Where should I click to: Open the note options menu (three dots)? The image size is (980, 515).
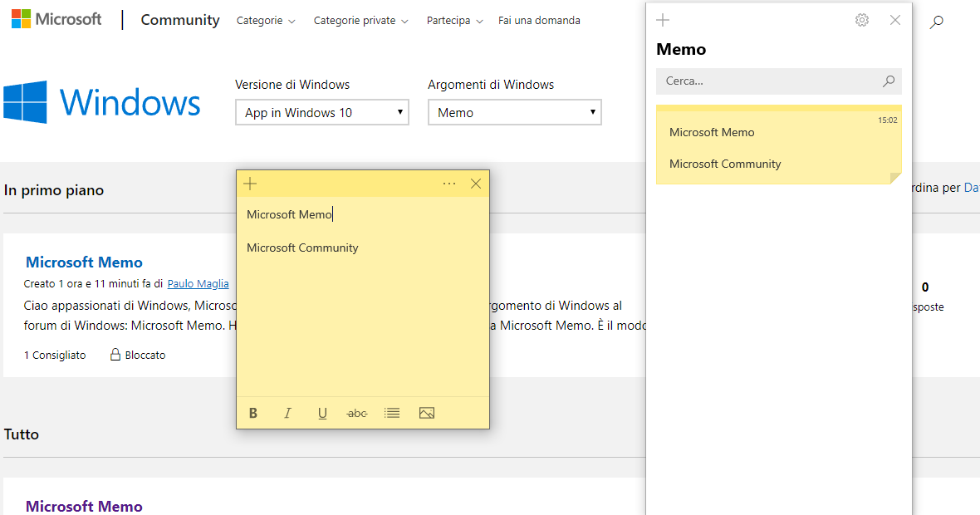(449, 184)
